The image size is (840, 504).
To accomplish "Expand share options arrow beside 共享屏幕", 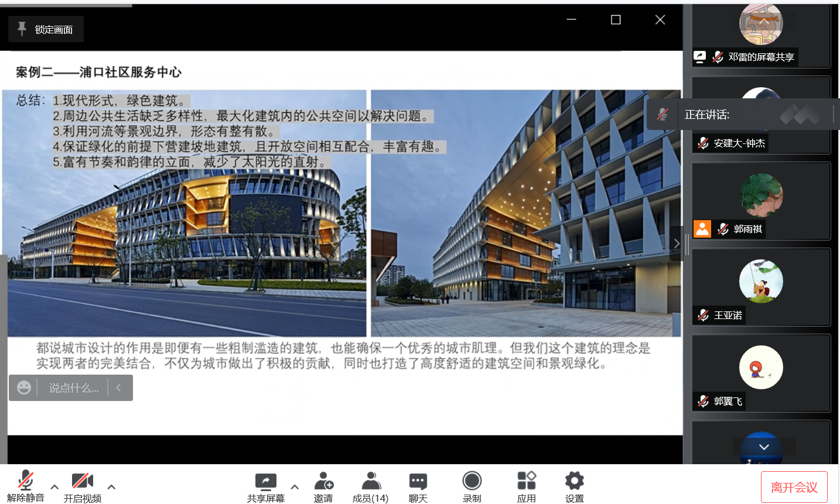I will click(x=295, y=486).
